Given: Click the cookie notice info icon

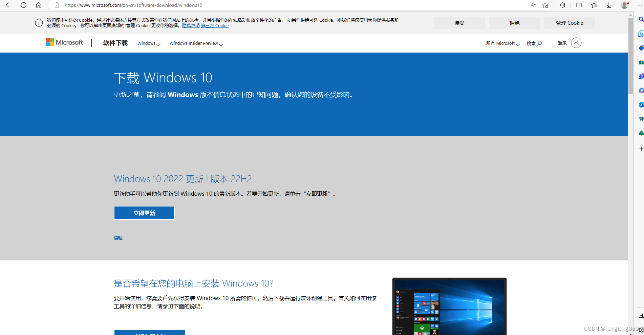Looking at the screenshot, I should 39,23.
